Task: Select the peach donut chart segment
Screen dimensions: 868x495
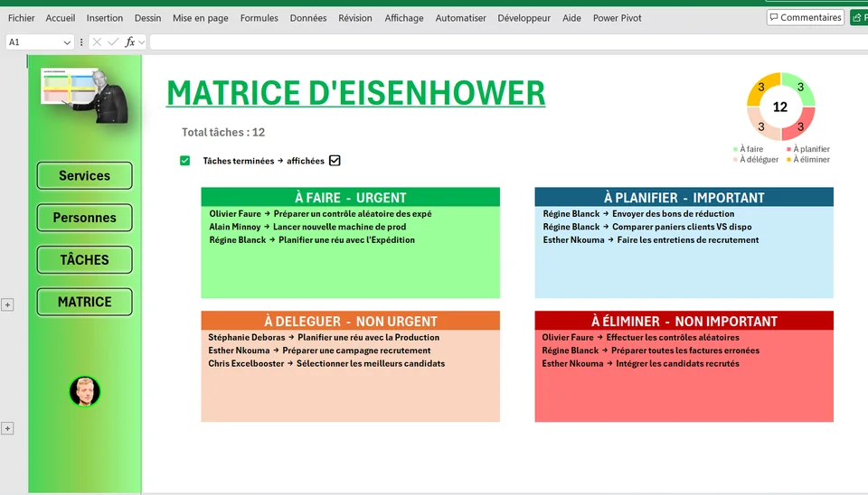Action: pos(761,126)
